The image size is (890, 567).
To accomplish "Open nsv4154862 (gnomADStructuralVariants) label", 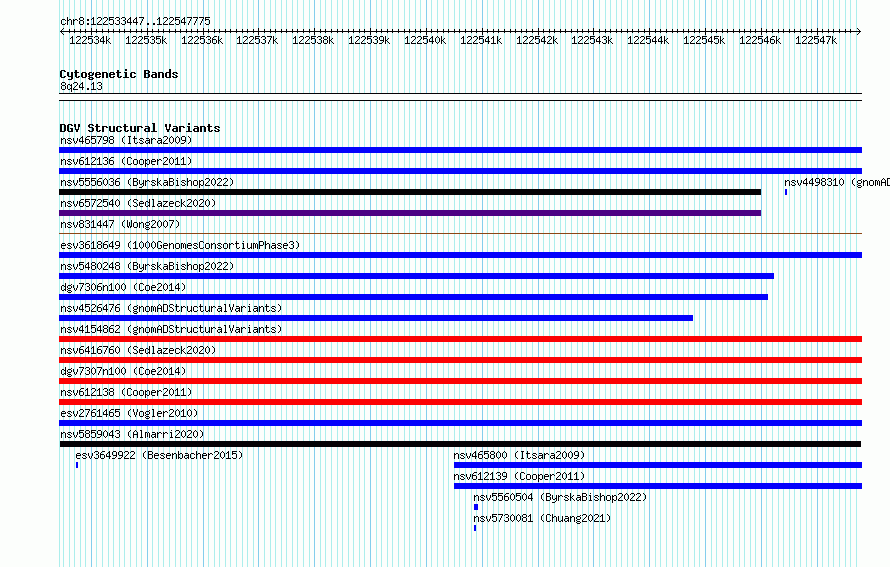I will tap(171, 329).
